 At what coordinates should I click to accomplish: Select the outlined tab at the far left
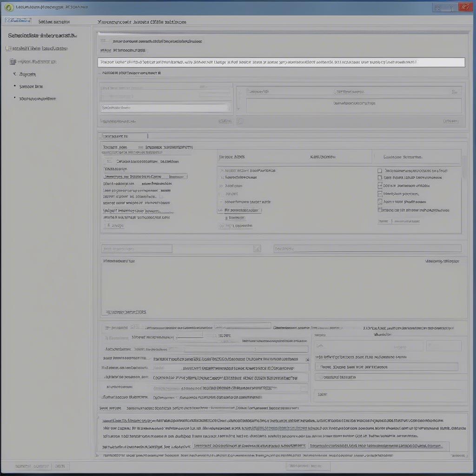[x=18, y=20]
